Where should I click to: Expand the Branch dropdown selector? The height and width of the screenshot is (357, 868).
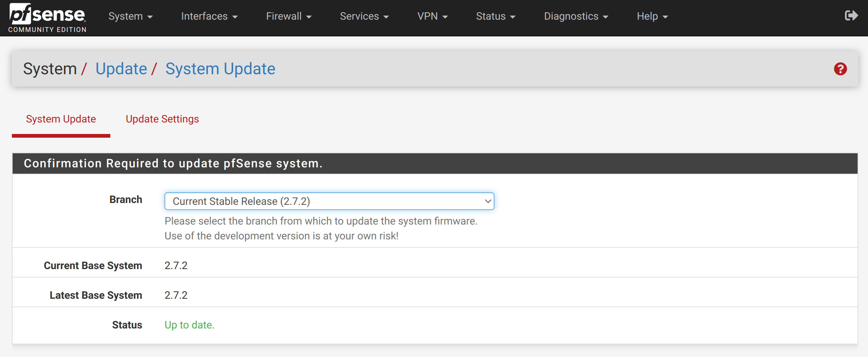click(x=329, y=201)
